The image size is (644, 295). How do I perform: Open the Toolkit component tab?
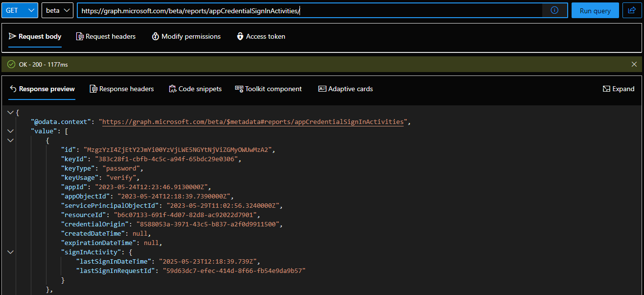[x=269, y=89]
